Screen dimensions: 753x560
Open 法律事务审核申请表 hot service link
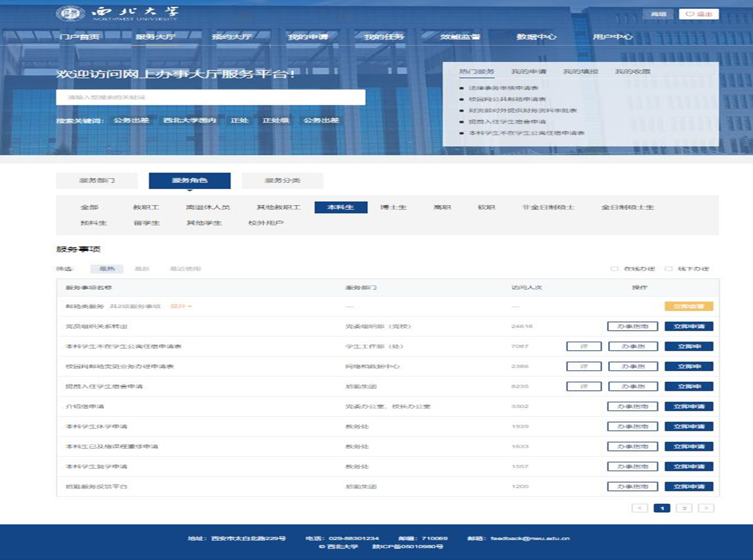point(503,87)
